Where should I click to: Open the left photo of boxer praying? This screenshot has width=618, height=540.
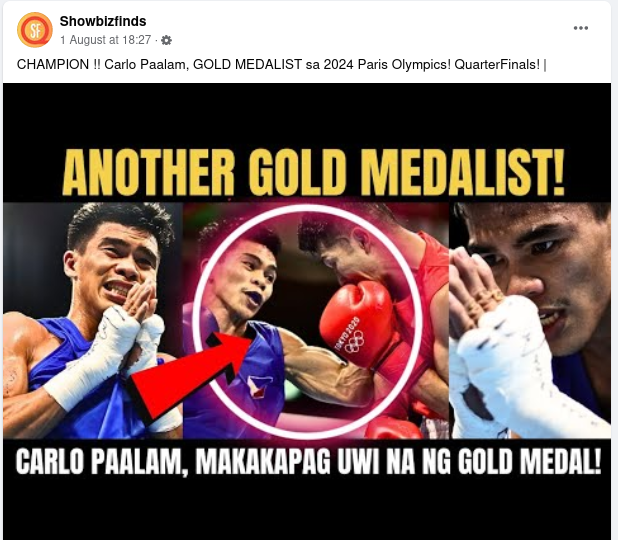[x=93, y=320]
